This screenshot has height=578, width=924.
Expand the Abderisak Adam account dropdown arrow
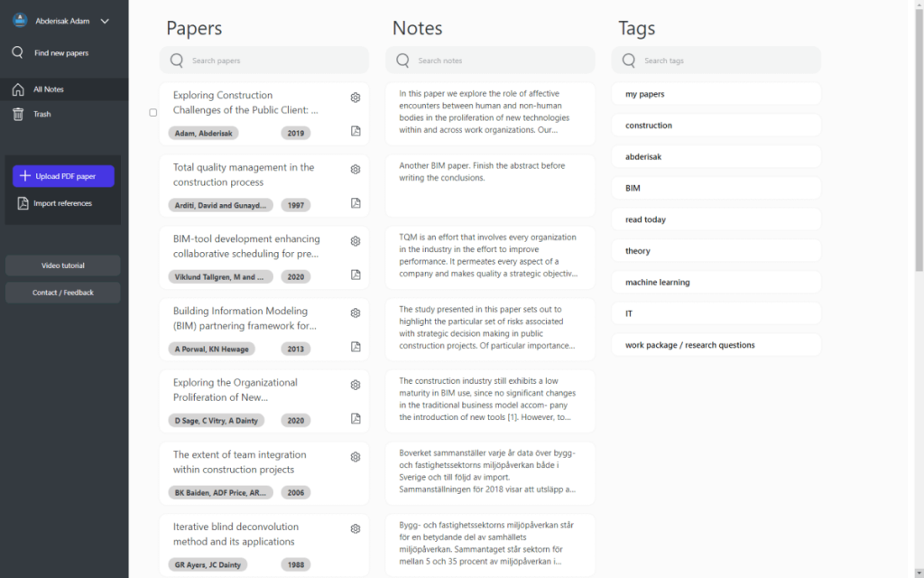[x=105, y=22]
